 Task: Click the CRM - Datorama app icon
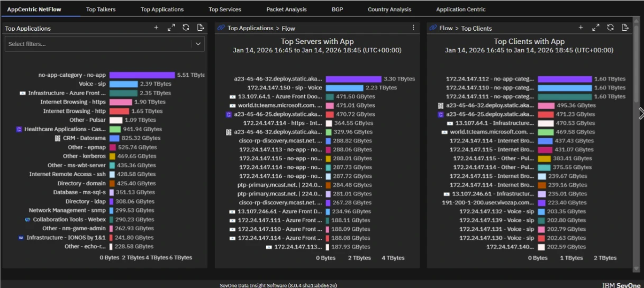click(x=58, y=138)
